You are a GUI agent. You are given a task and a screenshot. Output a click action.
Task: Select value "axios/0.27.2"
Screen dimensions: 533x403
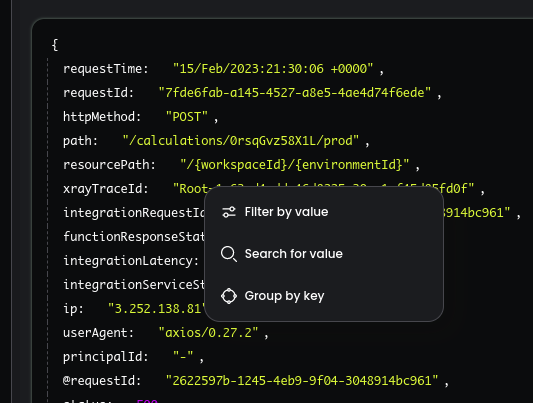[208, 333]
